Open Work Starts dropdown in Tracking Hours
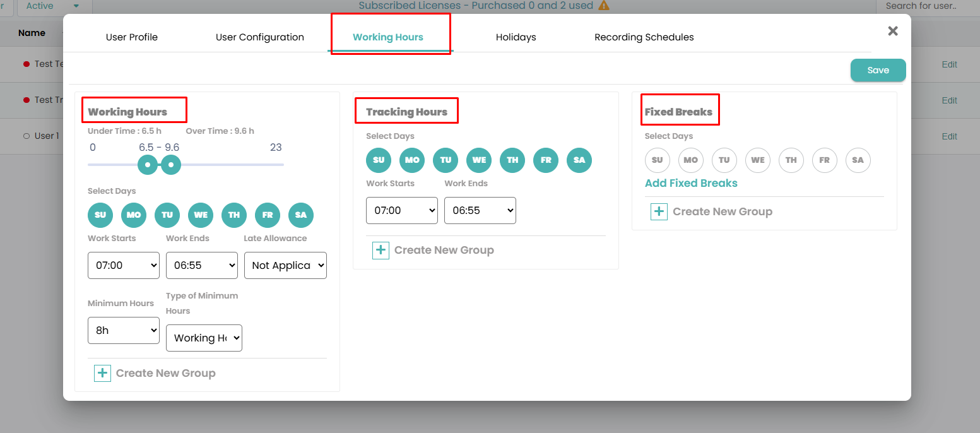This screenshot has height=433, width=980. [x=402, y=210]
